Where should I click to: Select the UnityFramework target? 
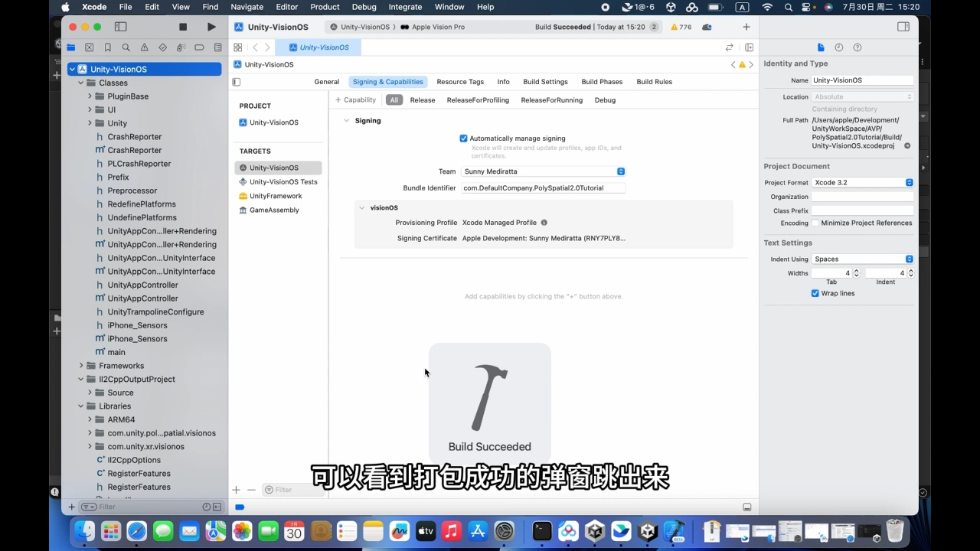coord(276,196)
